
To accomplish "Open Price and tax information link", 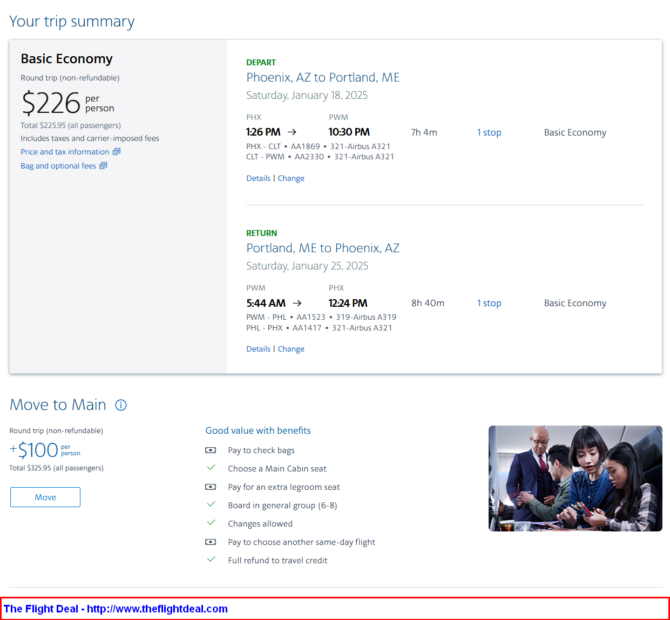I will pos(65,152).
